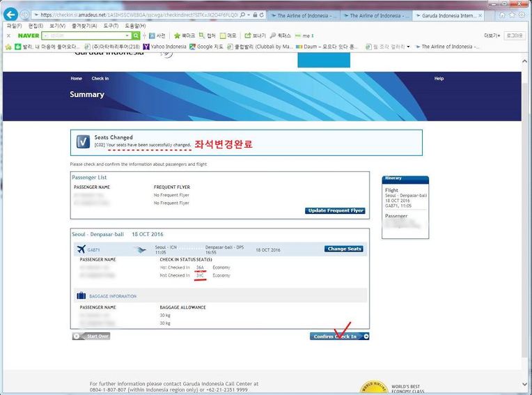Open the 편집(E) menu

point(36,26)
